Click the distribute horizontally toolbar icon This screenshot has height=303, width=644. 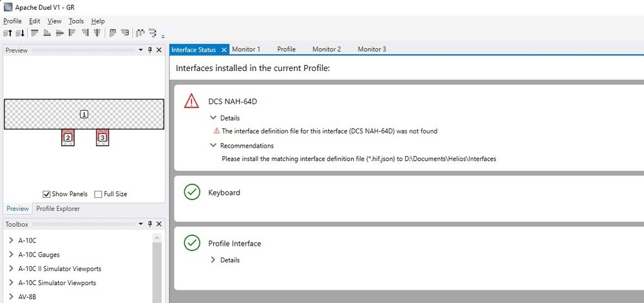point(140,33)
